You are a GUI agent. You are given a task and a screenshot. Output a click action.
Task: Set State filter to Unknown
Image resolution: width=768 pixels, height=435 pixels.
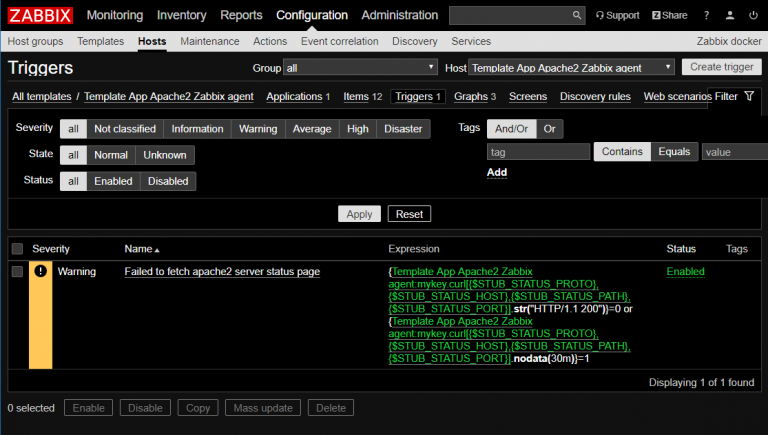pos(165,155)
